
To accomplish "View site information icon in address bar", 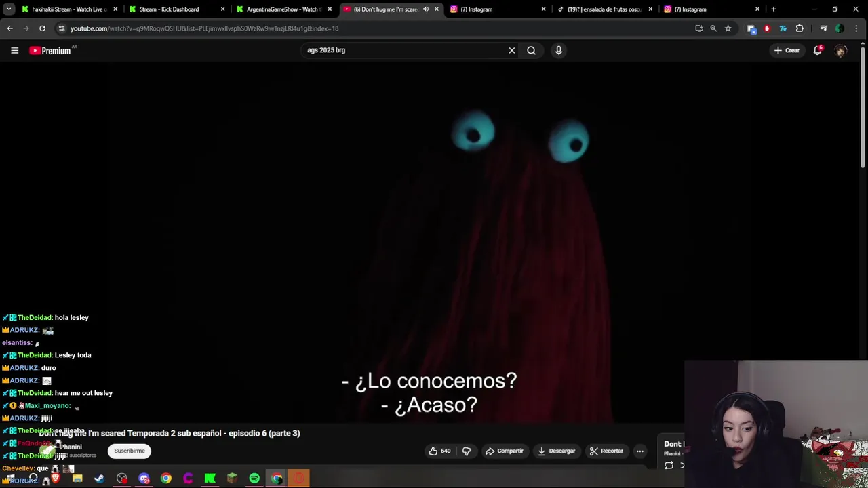I will pos(62,28).
